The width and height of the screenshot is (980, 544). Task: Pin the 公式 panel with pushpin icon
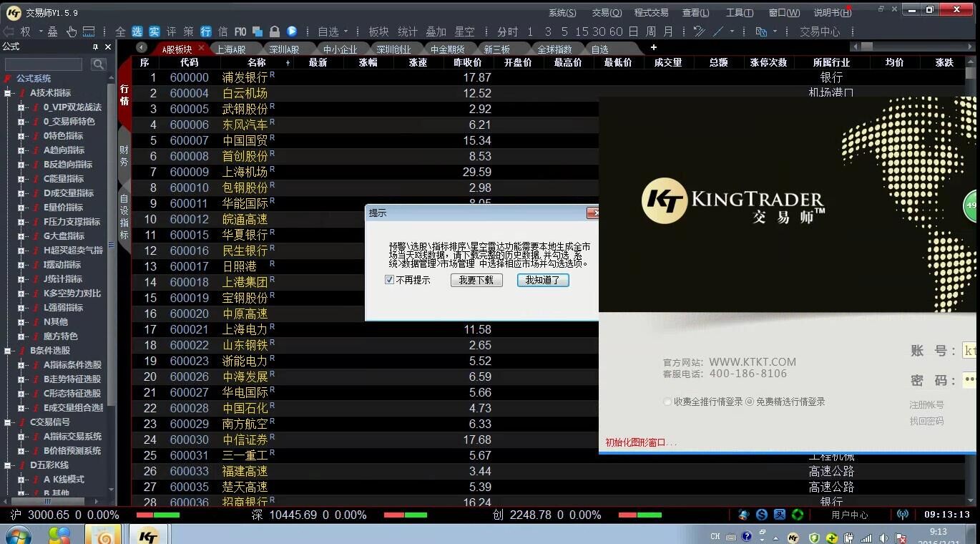[x=95, y=47]
